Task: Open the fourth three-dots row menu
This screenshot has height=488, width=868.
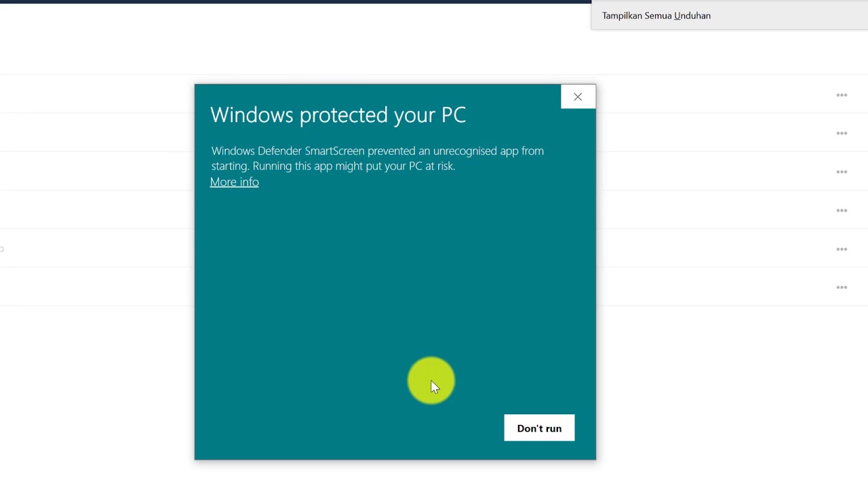Action: click(842, 210)
